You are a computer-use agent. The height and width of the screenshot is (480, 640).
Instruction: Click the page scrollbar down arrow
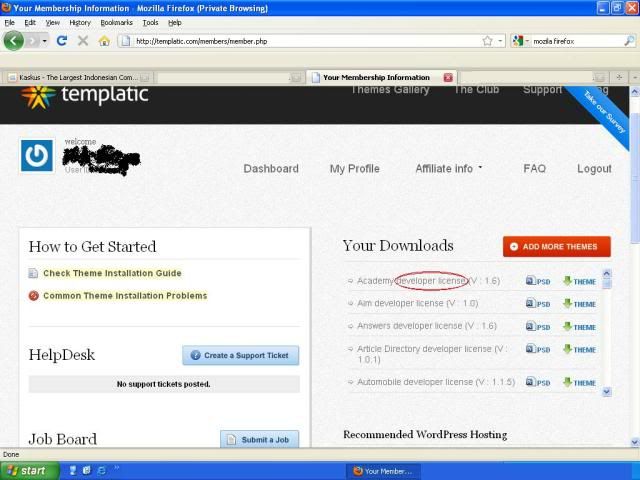(635, 442)
